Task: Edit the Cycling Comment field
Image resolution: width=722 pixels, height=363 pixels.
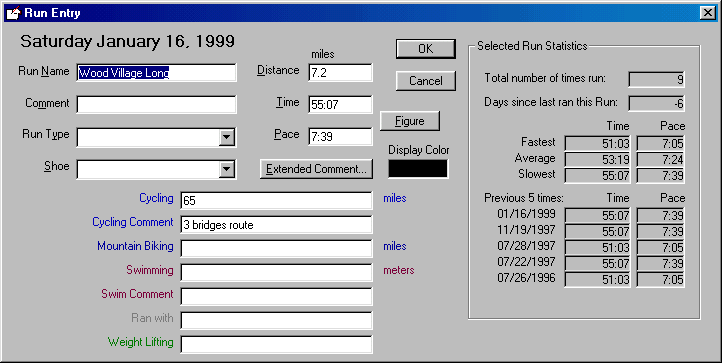Action: click(x=276, y=224)
